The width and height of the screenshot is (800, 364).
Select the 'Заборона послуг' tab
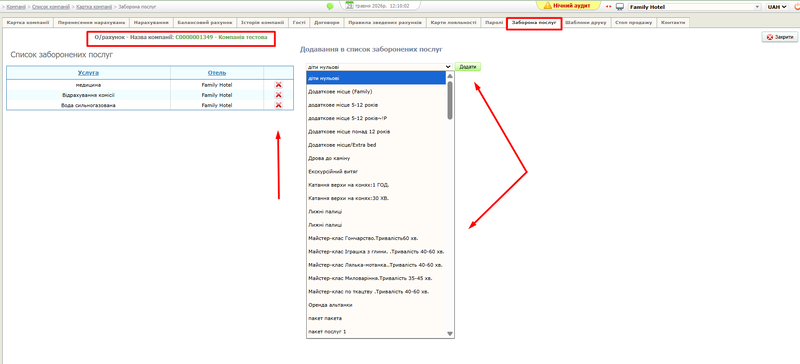click(534, 23)
